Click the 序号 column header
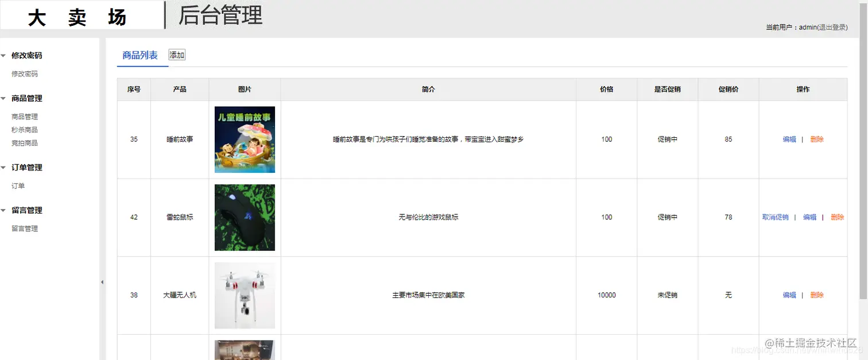The height and width of the screenshot is (360, 868). click(x=134, y=90)
